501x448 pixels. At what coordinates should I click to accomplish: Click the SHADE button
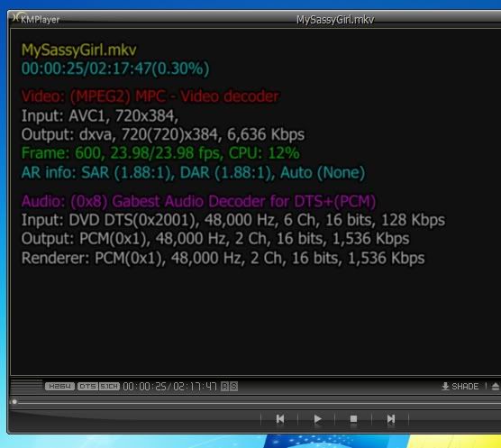[460, 387]
